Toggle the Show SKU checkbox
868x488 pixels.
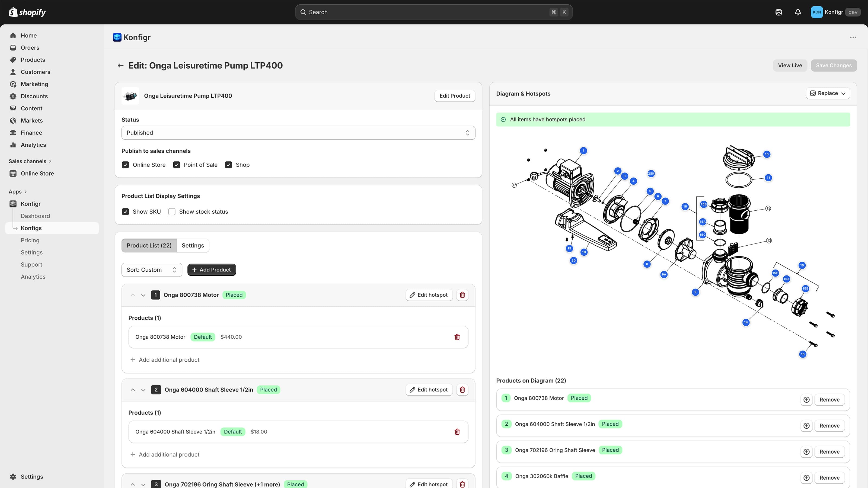pyautogui.click(x=125, y=211)
